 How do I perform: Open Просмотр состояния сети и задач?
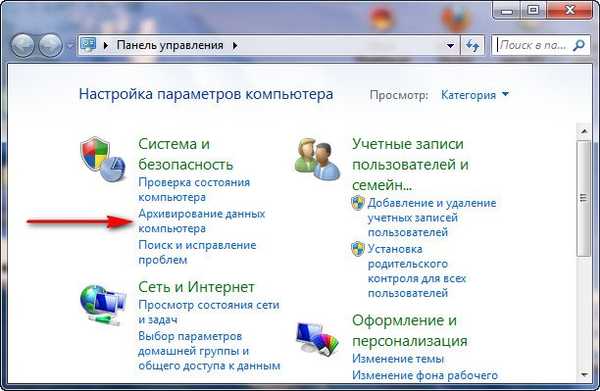(x=209, y=312)
